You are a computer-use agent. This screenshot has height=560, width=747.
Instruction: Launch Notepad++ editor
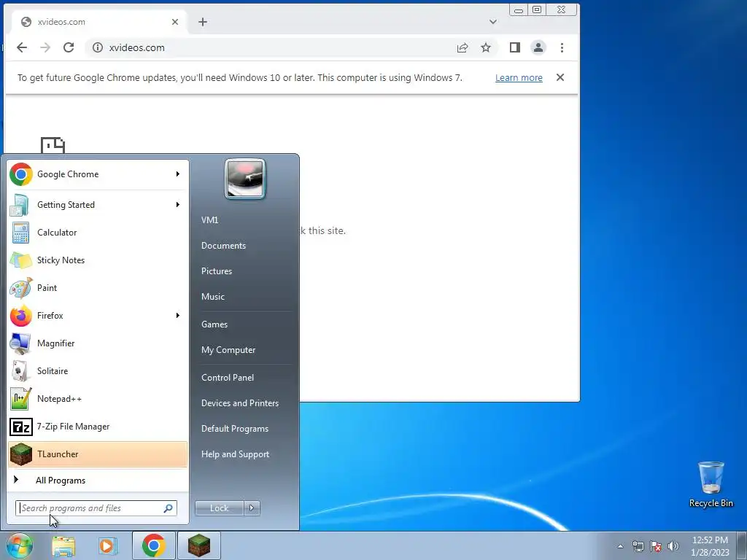click(x=98, y=399)
